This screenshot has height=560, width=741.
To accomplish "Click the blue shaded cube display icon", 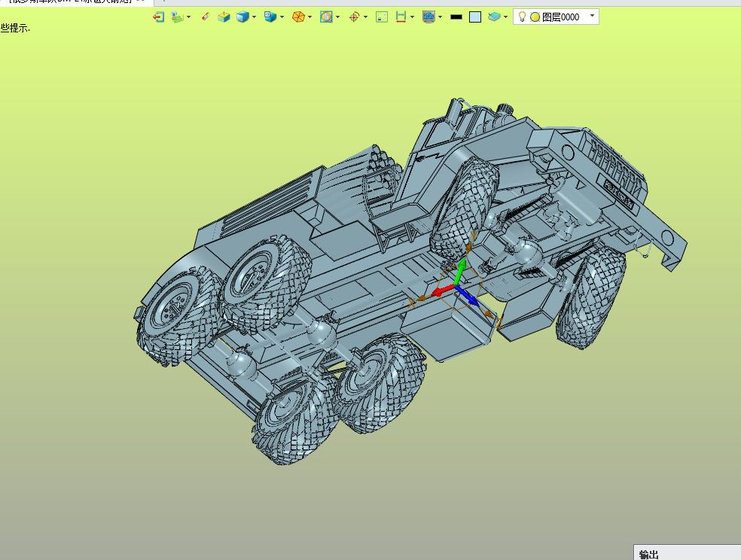I will pyautogui.click(x=242, y=17).
